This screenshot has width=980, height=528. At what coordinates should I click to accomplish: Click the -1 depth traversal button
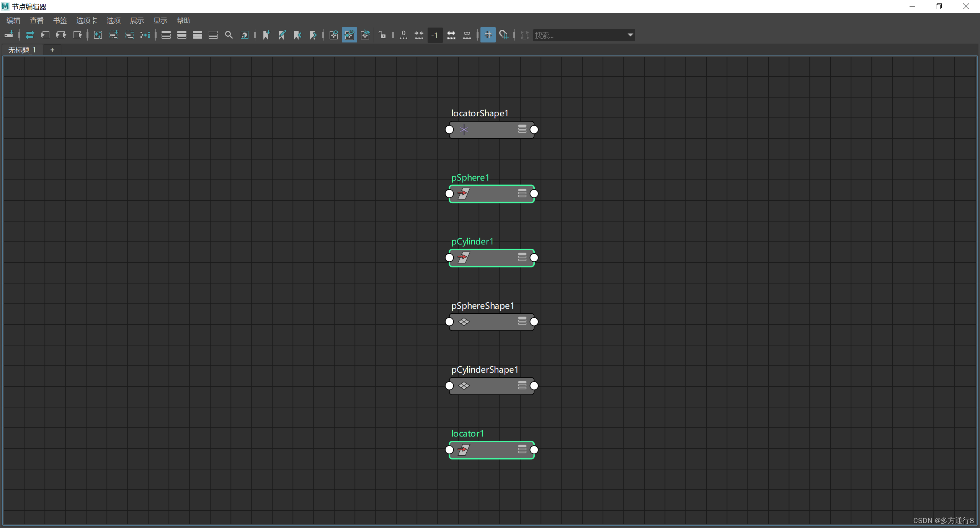435,35
